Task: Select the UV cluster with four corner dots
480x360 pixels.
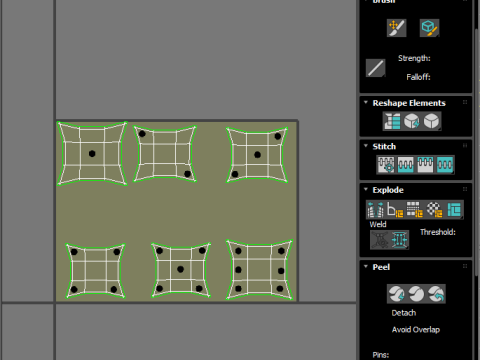Action: pyautogui.click(x=95, y=271)
